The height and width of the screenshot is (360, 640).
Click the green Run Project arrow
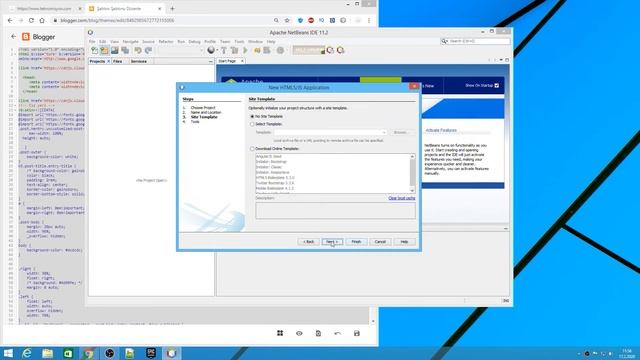245,50
